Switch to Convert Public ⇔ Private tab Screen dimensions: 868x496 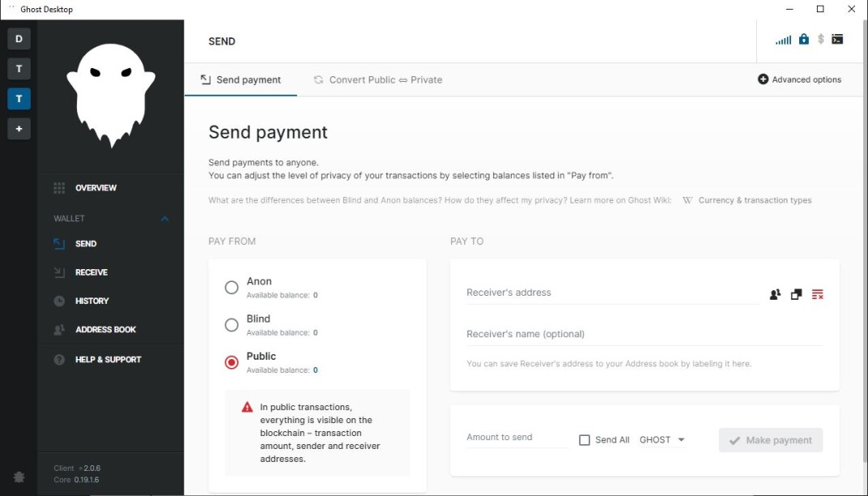coord(378,79)
